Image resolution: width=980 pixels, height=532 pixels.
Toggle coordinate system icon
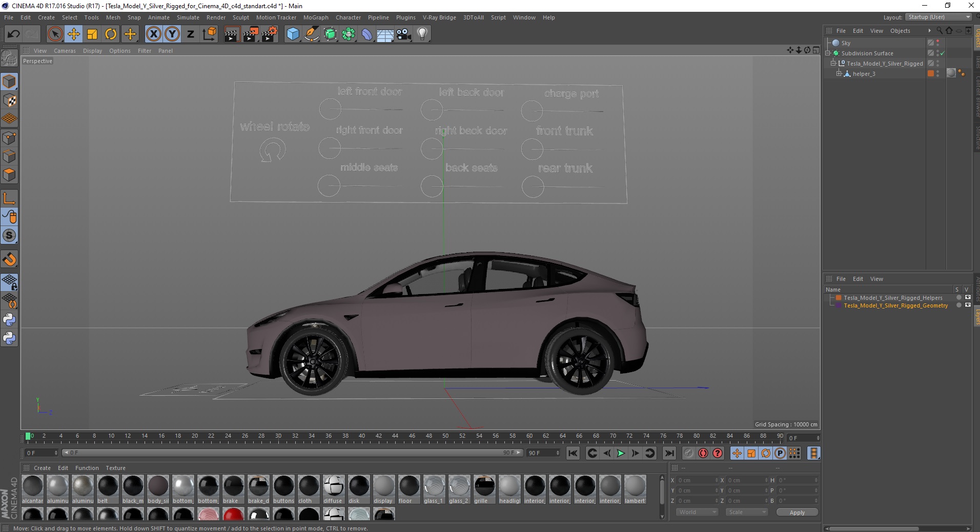(209, 34)
